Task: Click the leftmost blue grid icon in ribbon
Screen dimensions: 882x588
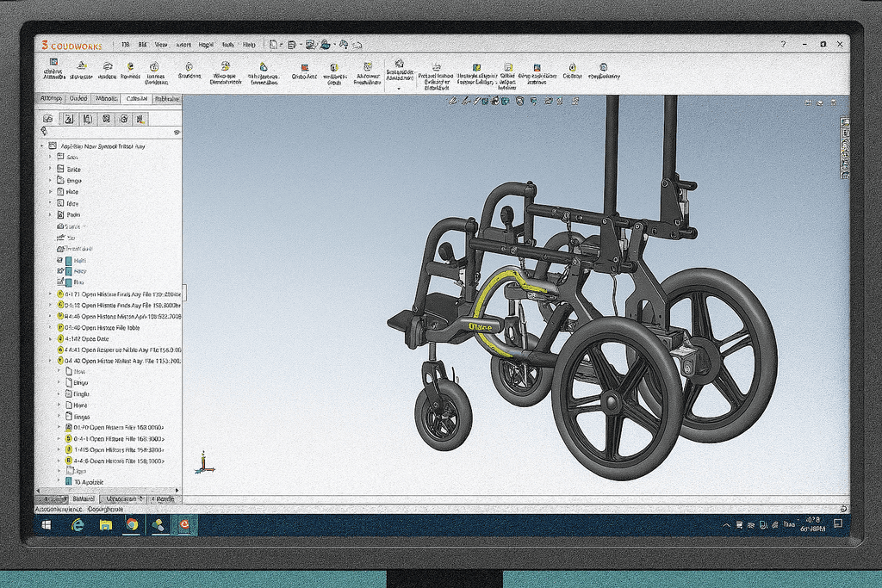Action: click(53, 63)
